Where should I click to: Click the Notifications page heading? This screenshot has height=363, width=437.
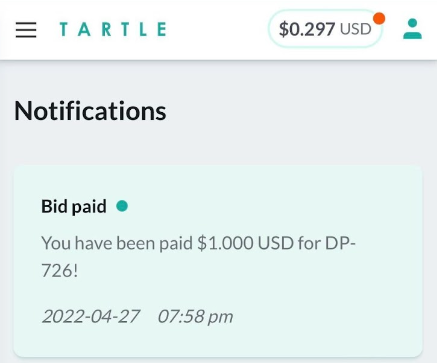90,111
